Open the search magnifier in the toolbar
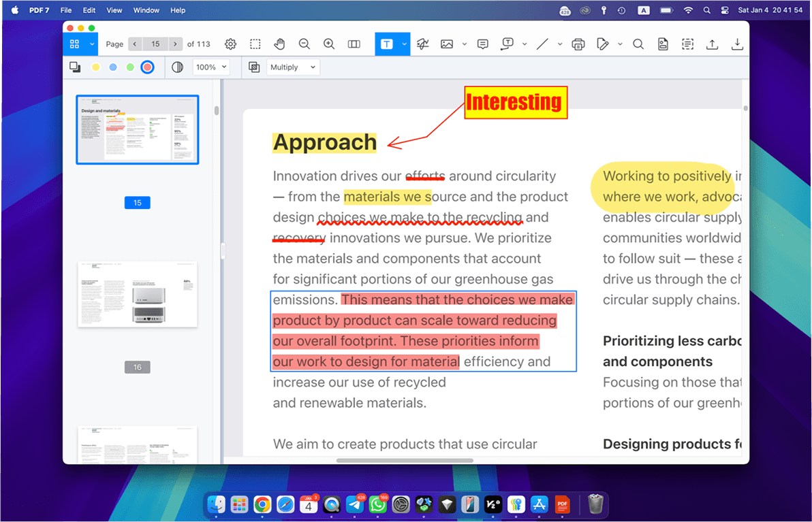Image resolution: width=812 pixels, height=522 pixels. tap(638, 44)
